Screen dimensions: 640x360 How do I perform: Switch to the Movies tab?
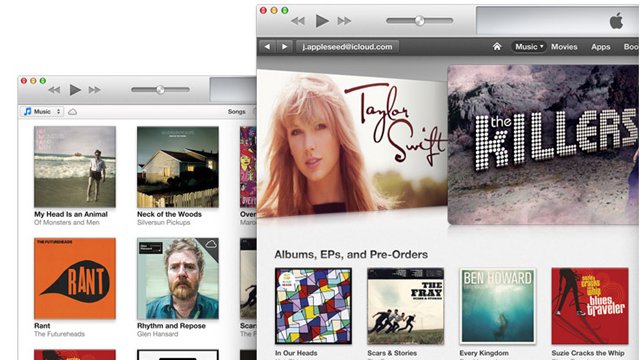564,47
